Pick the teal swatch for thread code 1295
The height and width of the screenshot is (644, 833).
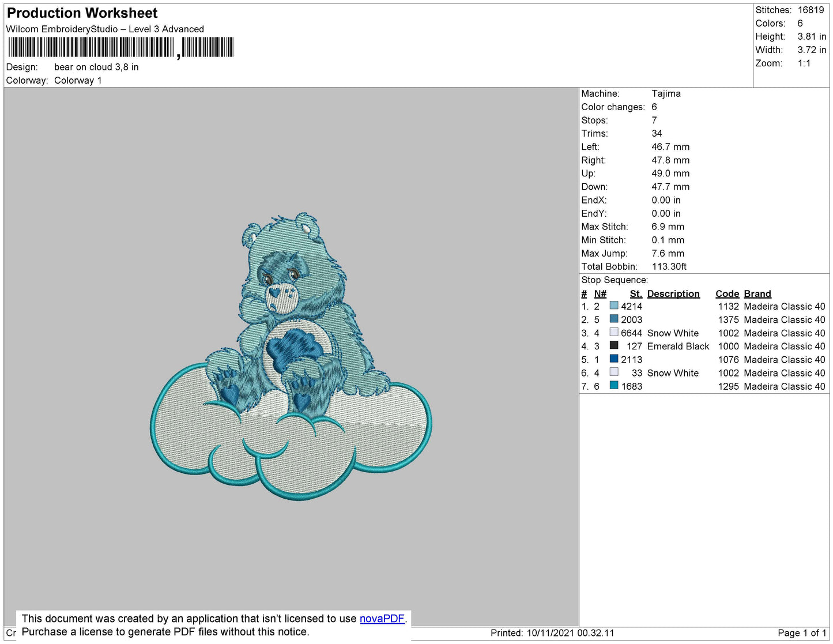[x=614, y=386]
